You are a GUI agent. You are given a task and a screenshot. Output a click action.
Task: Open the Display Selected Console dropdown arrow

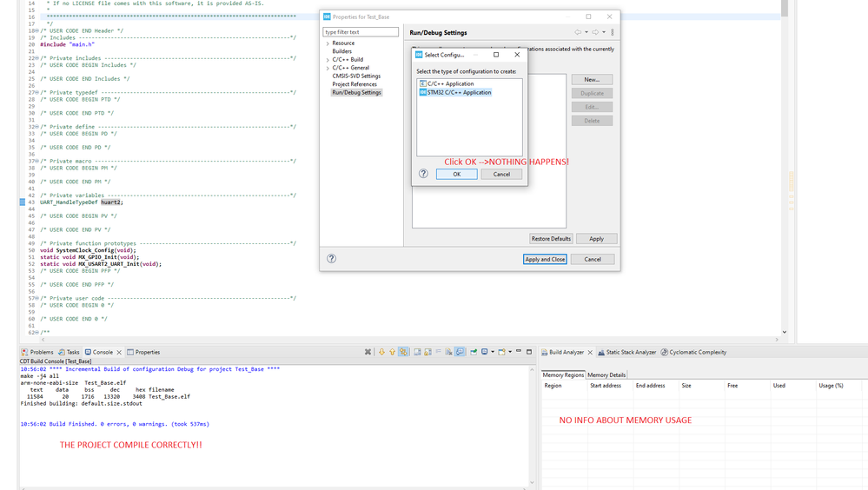tap(493, 352)
